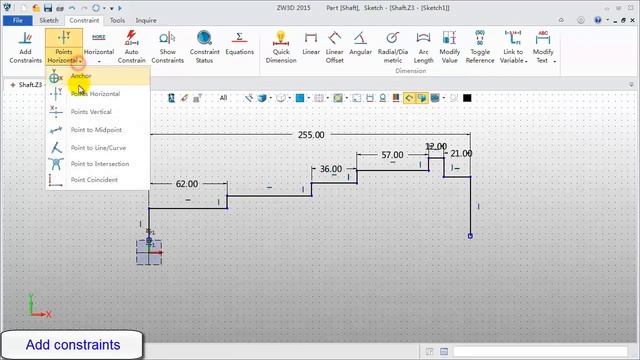Expand Modify Text dropdown arrow

coord(554,61)
